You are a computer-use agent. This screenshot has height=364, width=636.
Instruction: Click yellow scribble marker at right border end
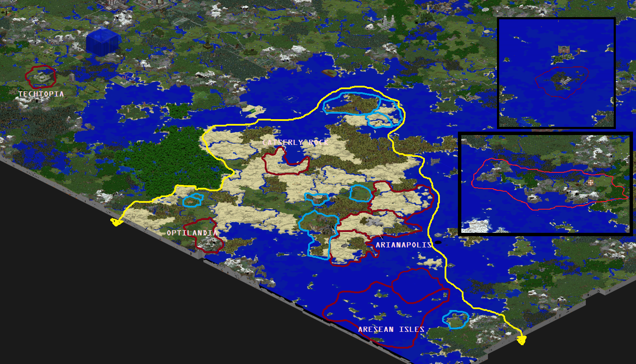click(x=521, y=340)
